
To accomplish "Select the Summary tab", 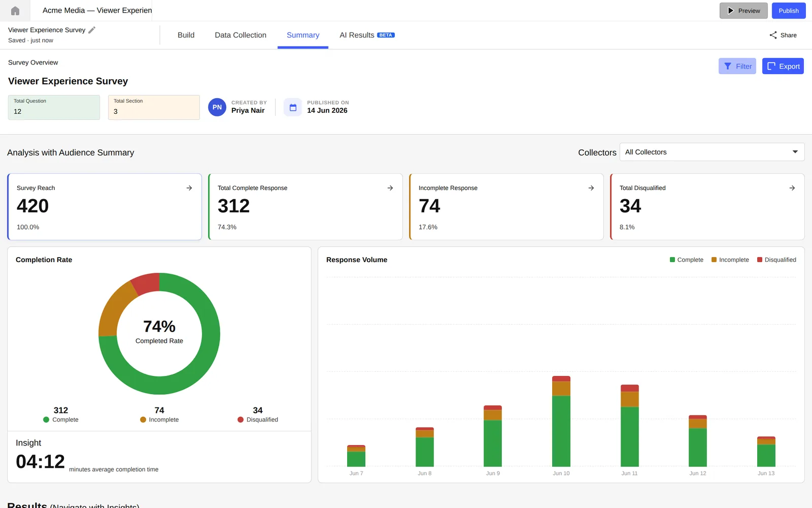I will [x=303, y=35].
